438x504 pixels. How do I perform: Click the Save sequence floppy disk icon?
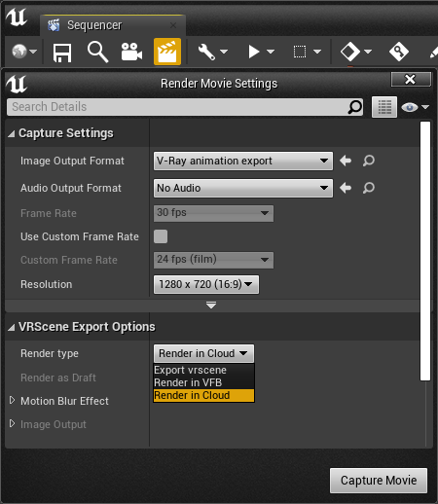click(x=62, y=53)
